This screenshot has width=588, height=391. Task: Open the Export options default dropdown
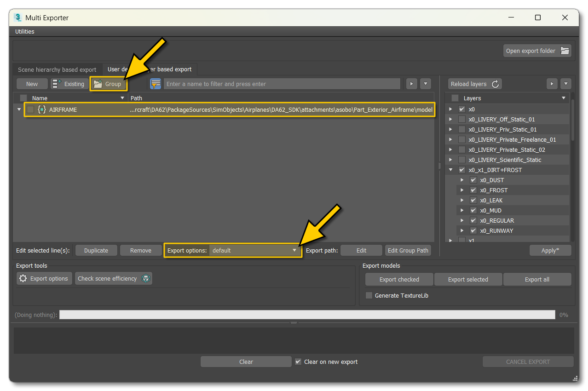point(294,250)
